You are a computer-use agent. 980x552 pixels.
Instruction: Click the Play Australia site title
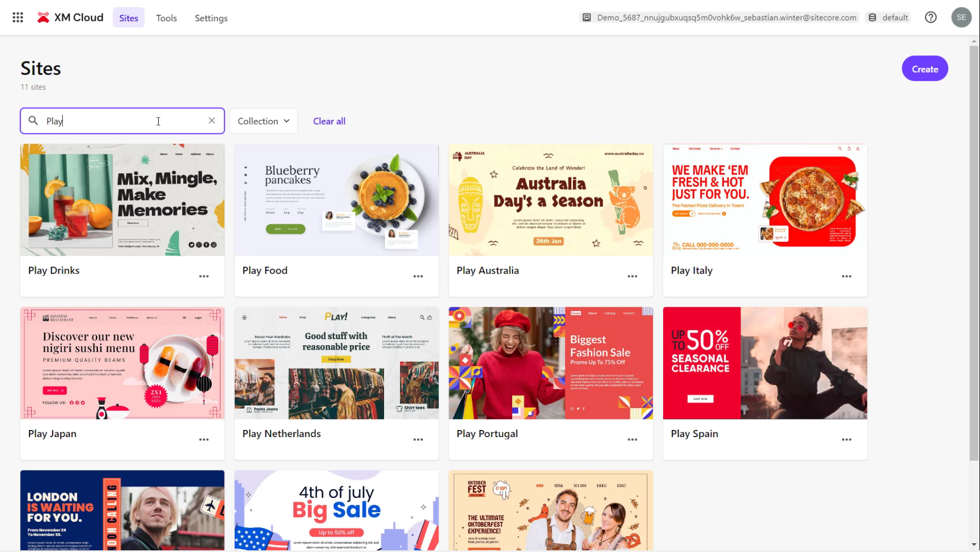click(488, 270)
